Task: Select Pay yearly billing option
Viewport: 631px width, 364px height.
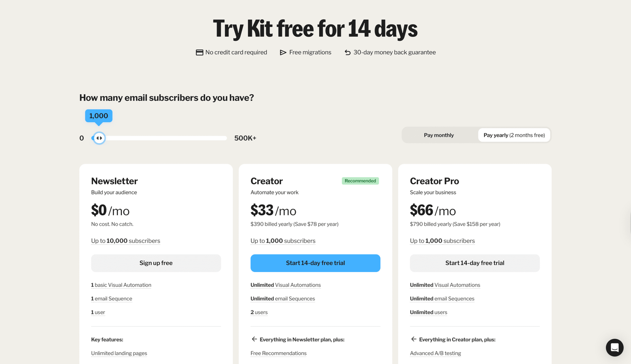Action: coord(514,135)
